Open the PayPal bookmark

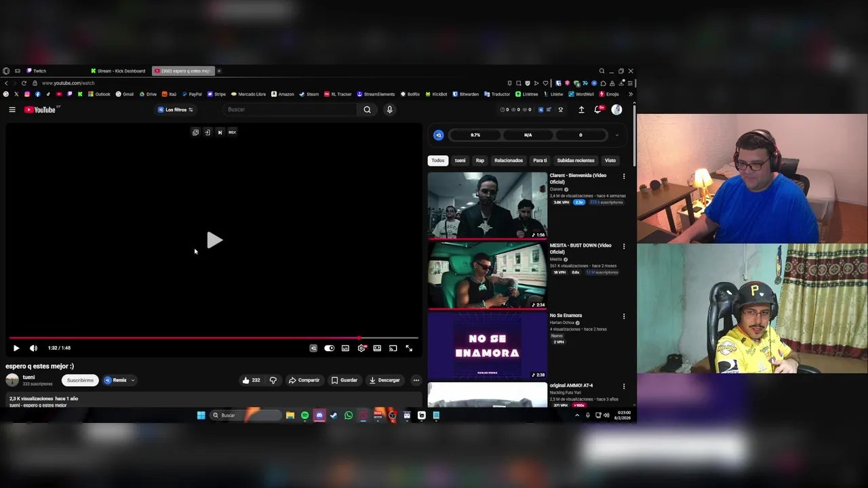click(x=191, y=94)
